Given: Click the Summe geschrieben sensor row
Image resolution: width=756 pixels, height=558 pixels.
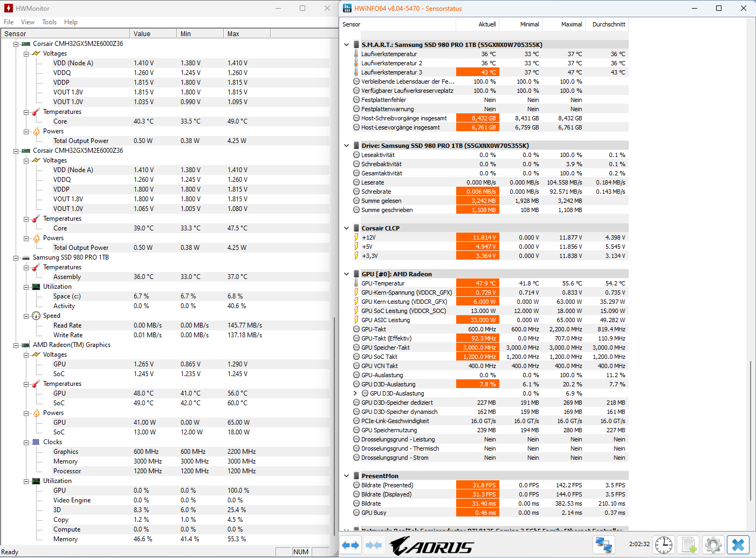Looking at the screenshot, I should [x=490, y=210].
